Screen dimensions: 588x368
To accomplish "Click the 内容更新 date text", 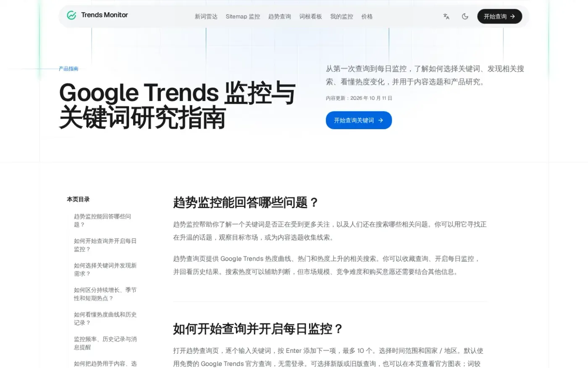I will pos(359,98).
